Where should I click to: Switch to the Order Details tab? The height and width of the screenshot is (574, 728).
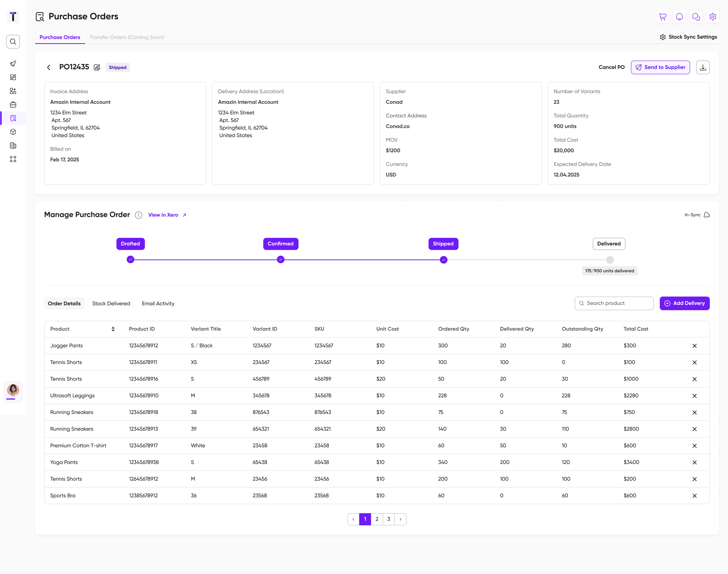(x=64, y=303)
